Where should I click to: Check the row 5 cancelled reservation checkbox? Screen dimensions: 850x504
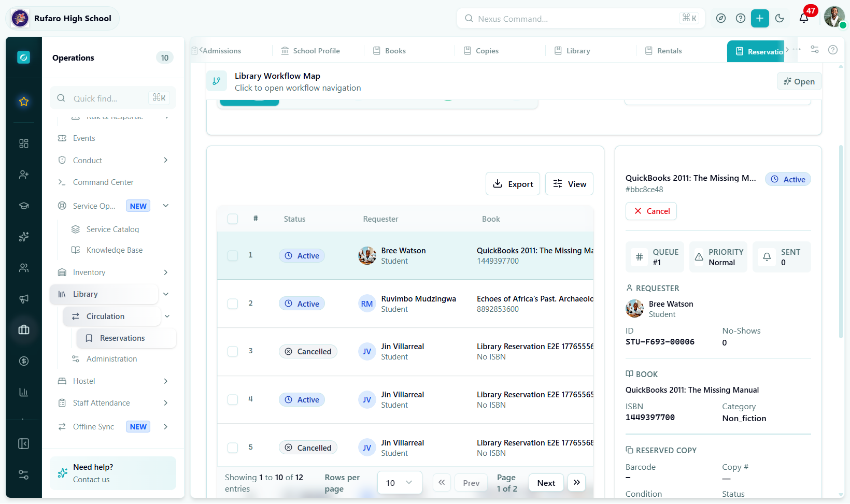click(233, 448)
